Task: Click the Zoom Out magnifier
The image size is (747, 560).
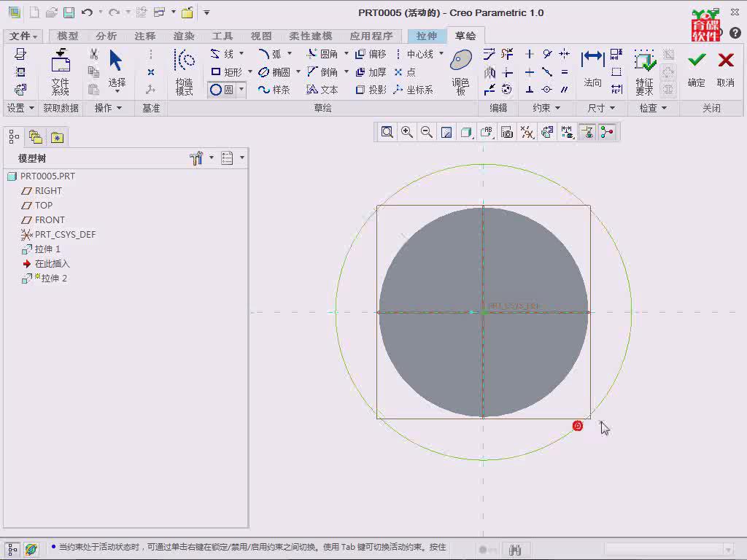Action: click(x=427, y=133)
